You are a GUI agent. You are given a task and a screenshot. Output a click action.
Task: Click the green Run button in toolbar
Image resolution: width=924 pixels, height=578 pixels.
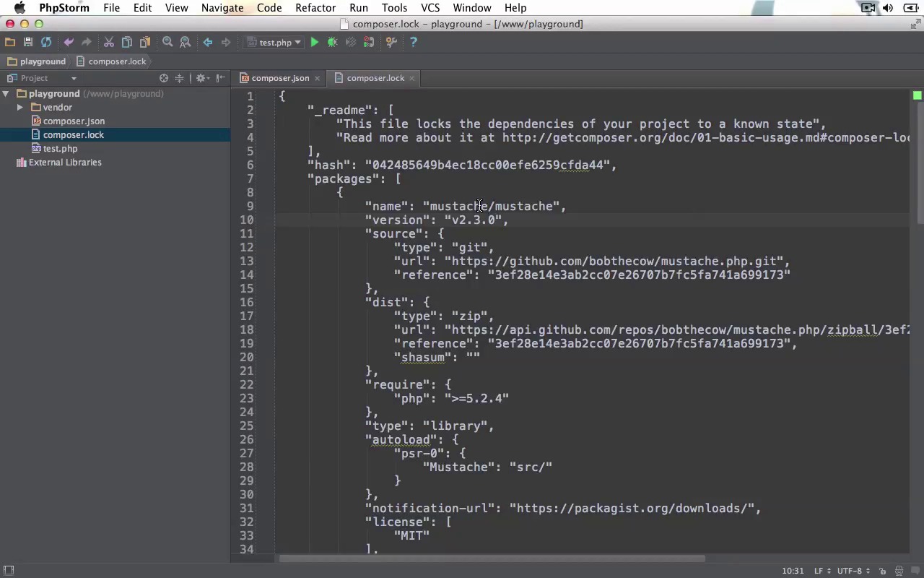tap(315, 43)
